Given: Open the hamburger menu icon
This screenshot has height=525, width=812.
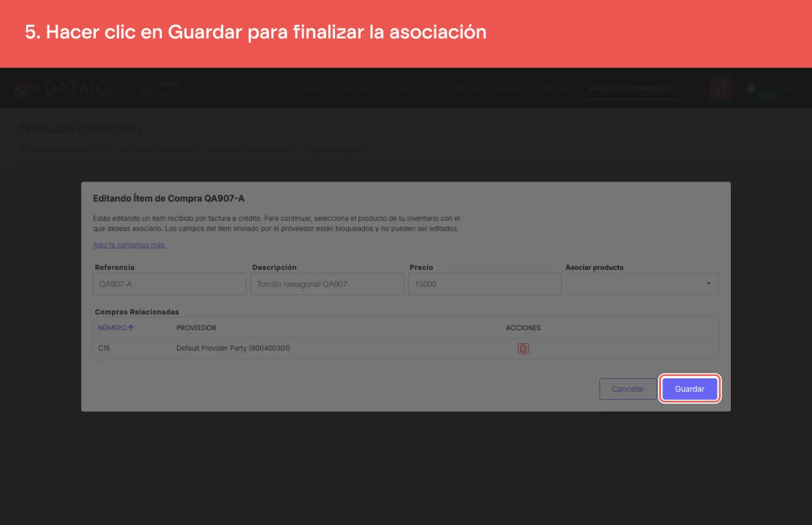Looking at the screenshot, I should [787, 88].
